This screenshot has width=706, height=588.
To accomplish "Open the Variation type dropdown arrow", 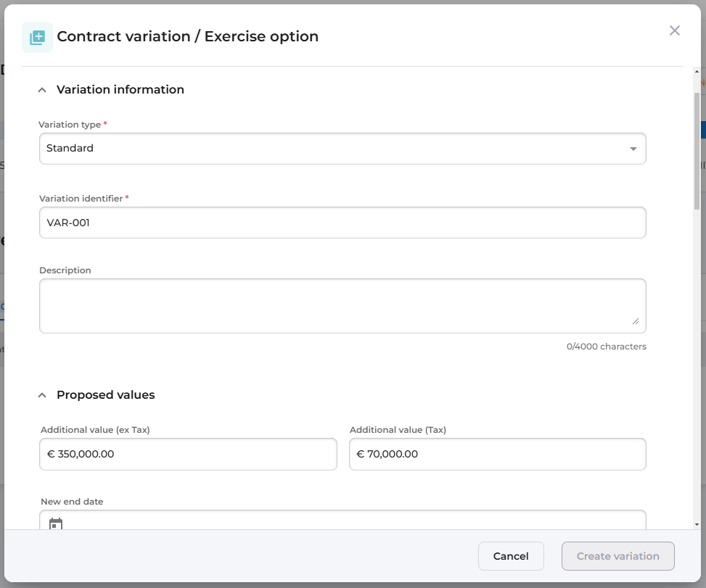I will [633, 149].
